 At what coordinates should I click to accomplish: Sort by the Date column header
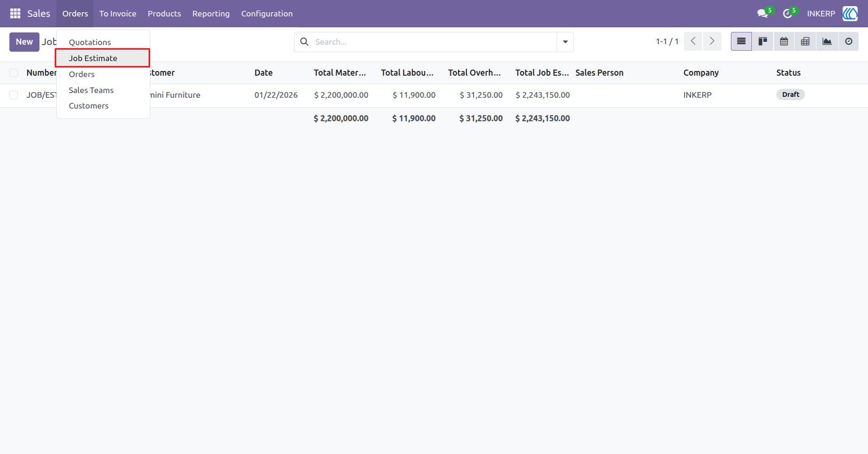pyautogui.click(x=263, y=73)
